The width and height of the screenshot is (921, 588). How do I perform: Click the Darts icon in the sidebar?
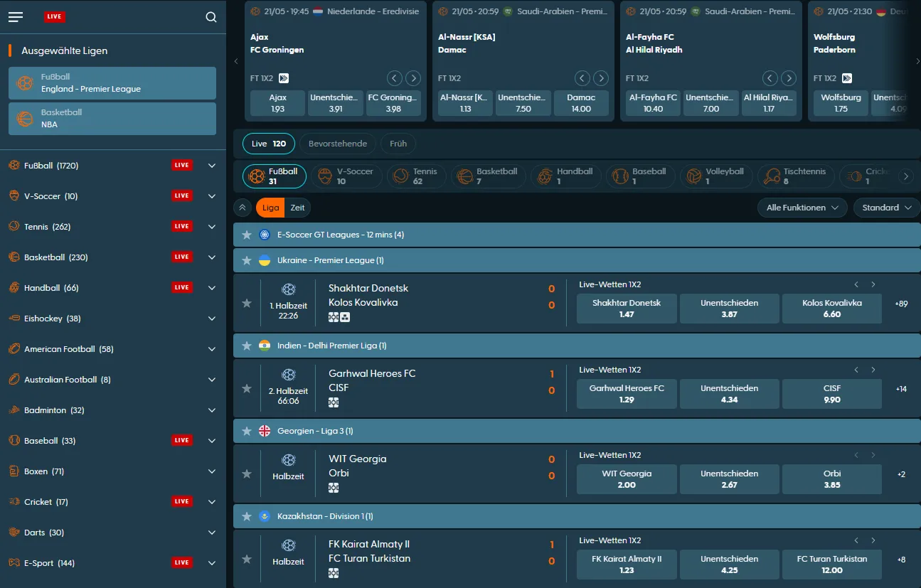(x=14, y=533)
